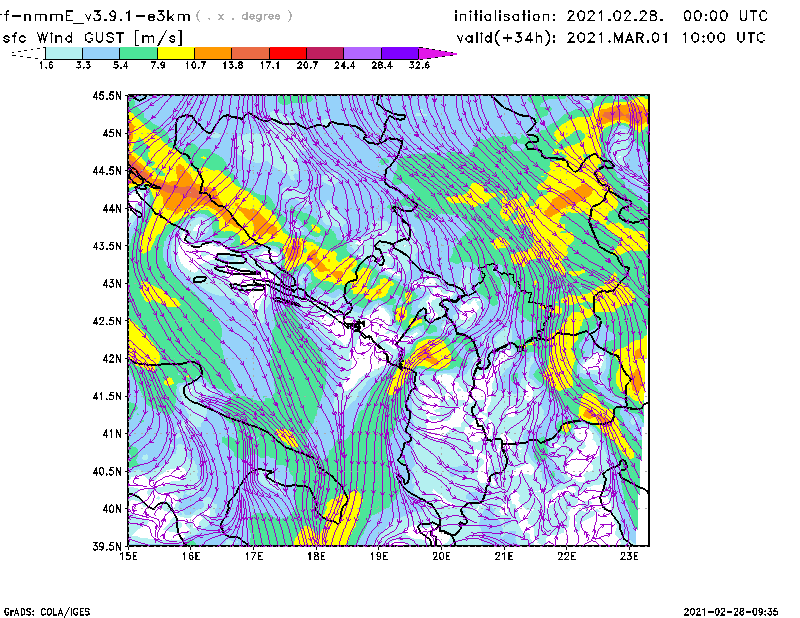
Task: Click the 45.5N latitude label
Action: point(107,96)
